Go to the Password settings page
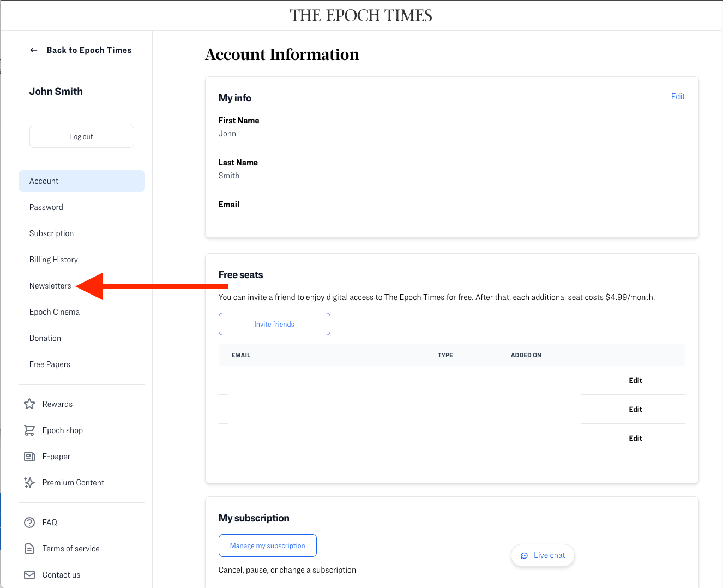The height and width of the screenshot is (588, 723). (46, 207)
